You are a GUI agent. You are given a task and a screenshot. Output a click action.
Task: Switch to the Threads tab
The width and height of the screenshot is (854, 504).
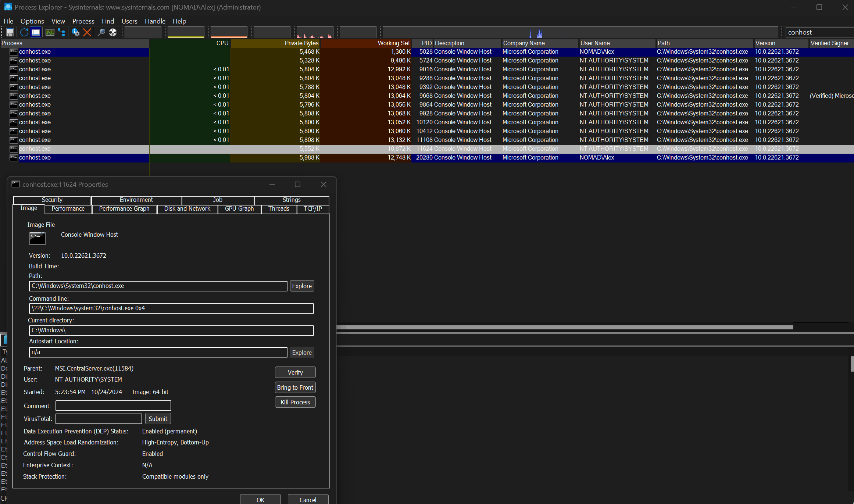point(279,209)
